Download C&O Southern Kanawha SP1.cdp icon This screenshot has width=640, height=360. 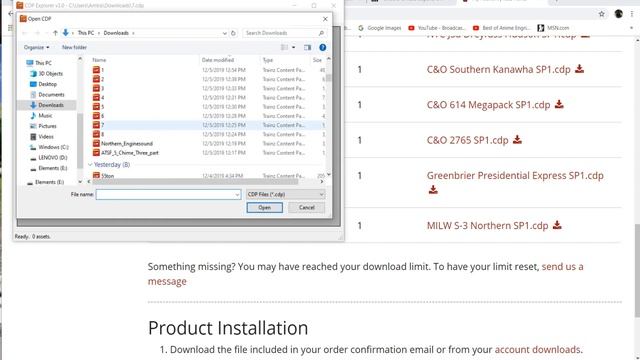579,69
